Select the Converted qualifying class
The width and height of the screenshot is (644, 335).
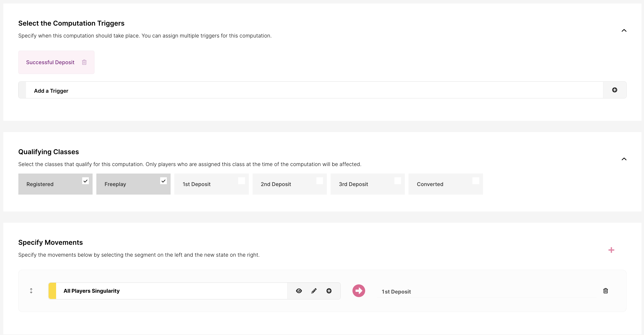[x=475, y=181]
